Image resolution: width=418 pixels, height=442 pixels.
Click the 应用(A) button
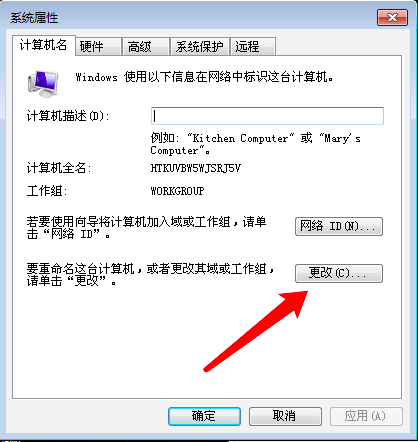tap(366, 416)
